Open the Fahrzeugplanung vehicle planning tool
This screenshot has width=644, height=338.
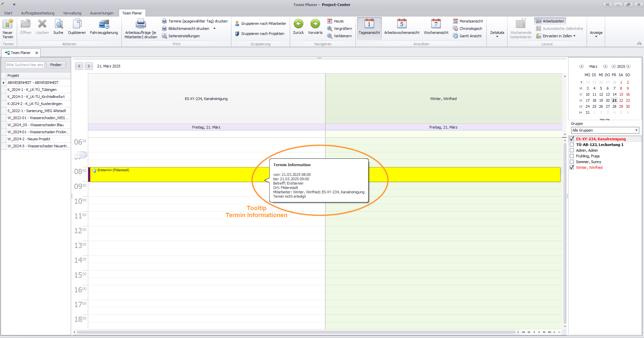click(104, 27)
